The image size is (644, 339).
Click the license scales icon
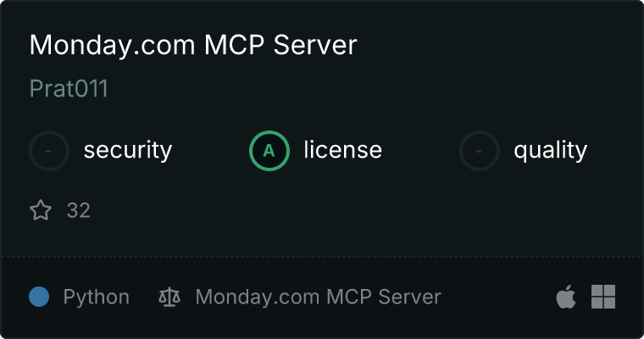point(169,297)
